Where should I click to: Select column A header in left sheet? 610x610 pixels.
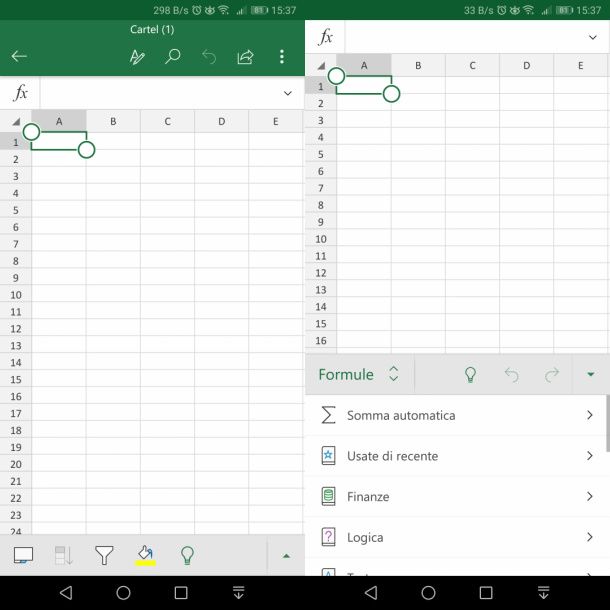pyautogui.click(x=59, y=121)
